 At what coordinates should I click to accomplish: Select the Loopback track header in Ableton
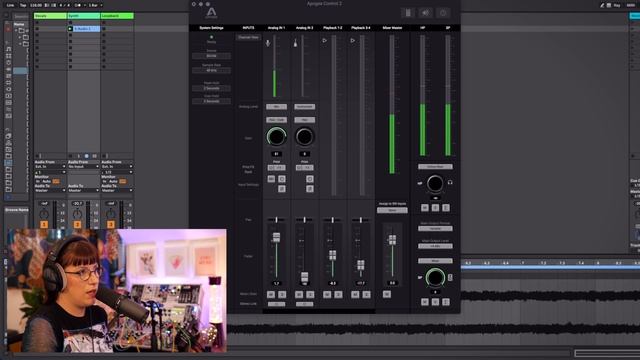[x=117, y=16]
